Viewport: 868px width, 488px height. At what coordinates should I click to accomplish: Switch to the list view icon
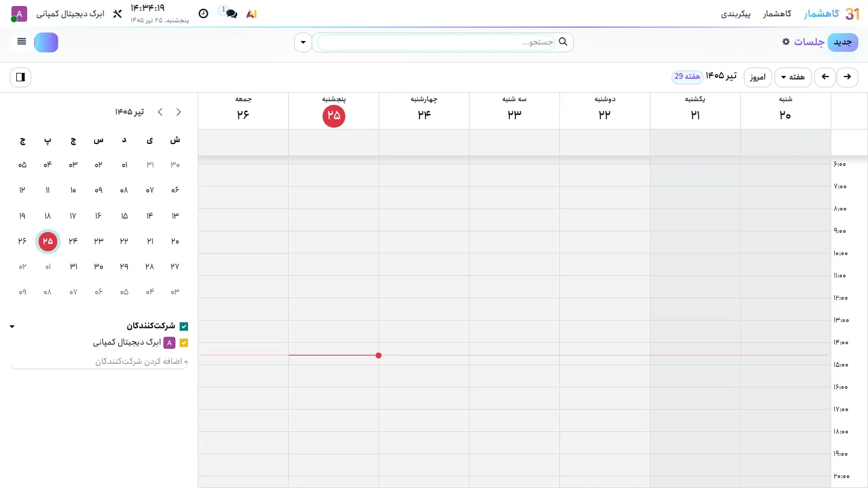[22, 42]
